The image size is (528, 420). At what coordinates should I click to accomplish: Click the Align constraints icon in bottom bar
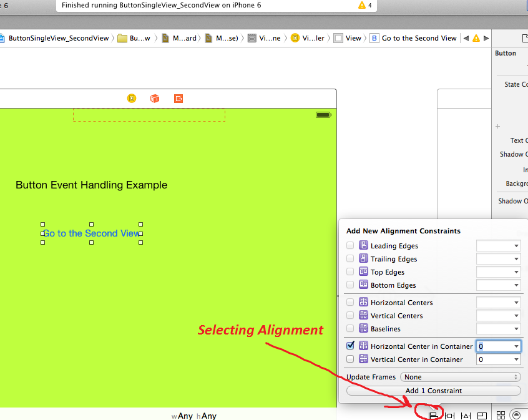click(x=433, y=416)
